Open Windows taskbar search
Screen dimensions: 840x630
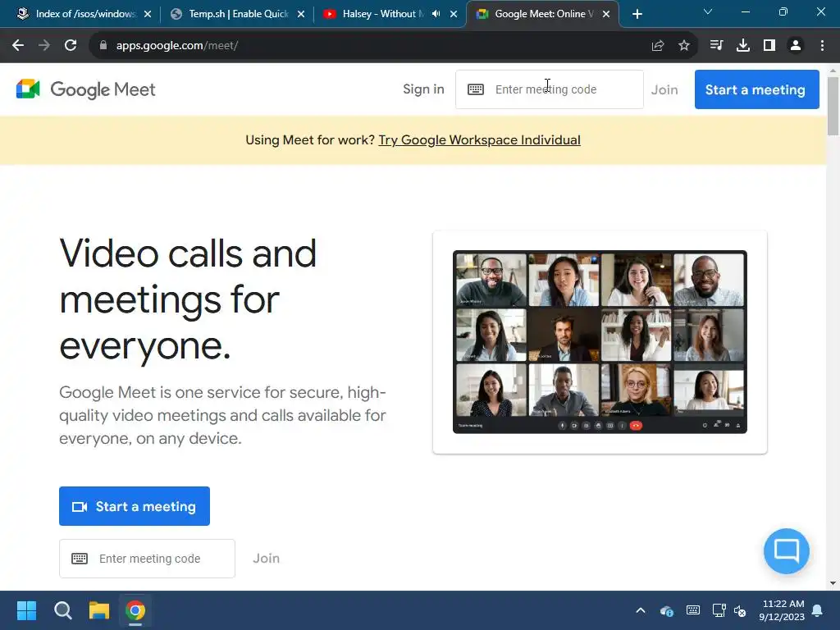(62, 610)
